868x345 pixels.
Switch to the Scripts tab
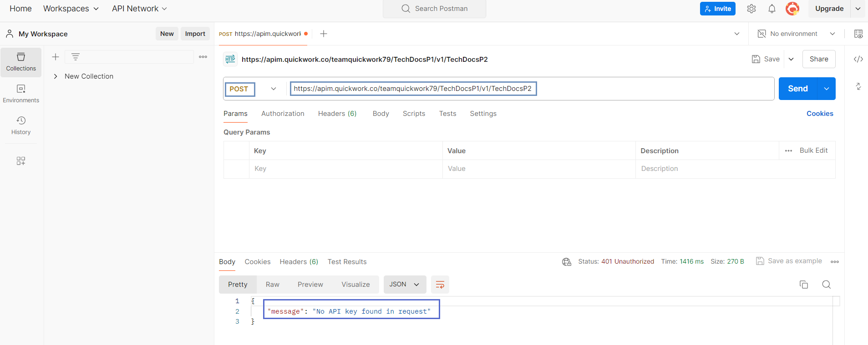(x=414, y=114)
